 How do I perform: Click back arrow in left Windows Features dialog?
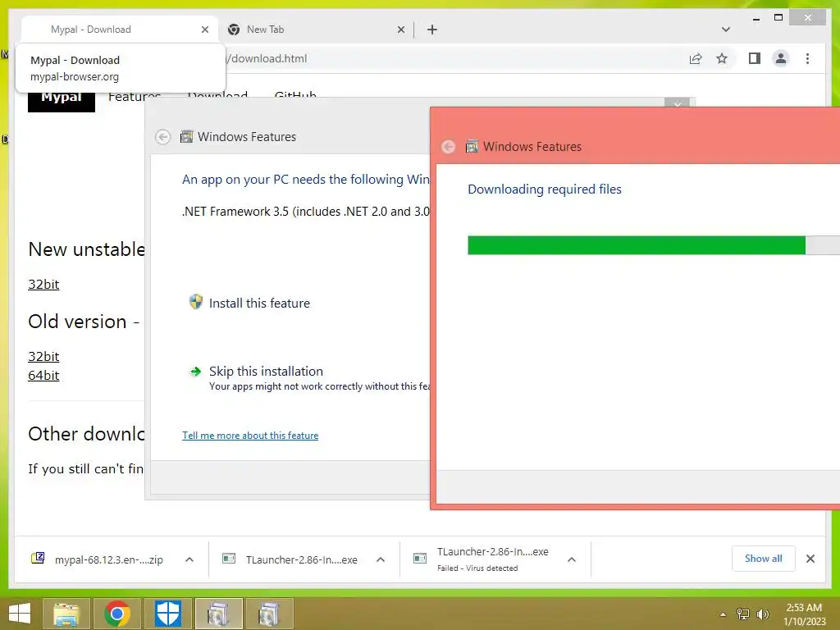coord(163,137)
